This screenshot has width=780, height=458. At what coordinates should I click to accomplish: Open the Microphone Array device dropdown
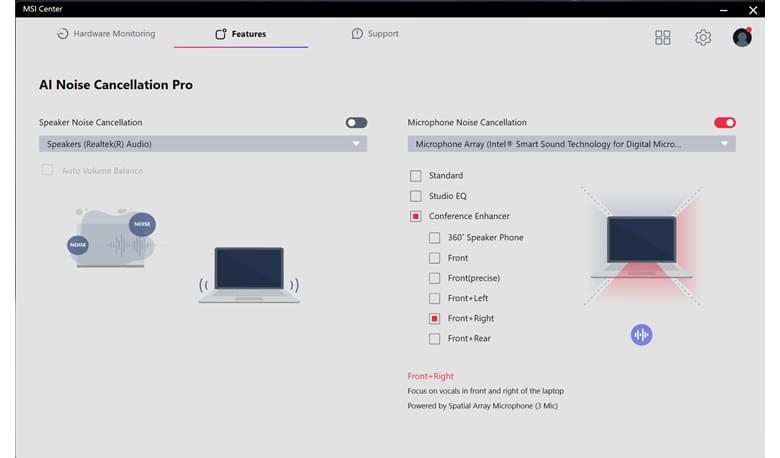tap(572, 144)
